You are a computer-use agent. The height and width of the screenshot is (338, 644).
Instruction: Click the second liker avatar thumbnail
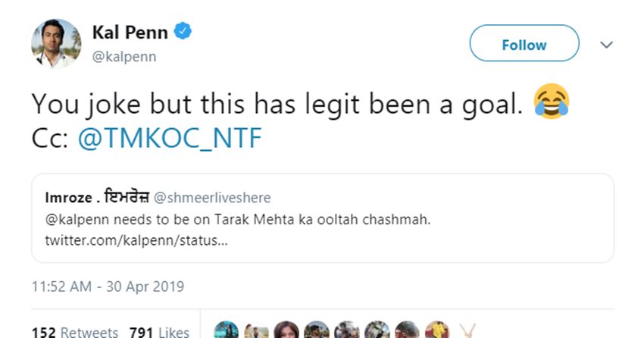point(256,332)
